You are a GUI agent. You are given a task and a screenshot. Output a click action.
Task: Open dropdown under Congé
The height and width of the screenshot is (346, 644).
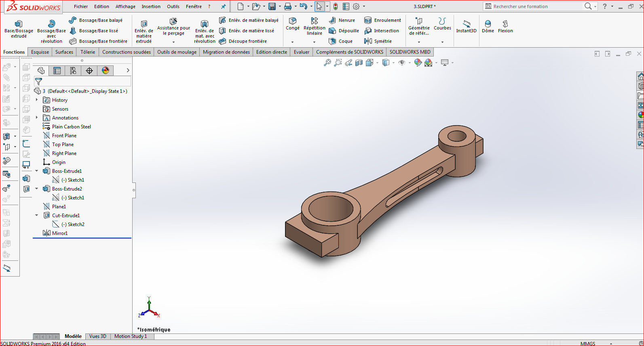[x=292, y=42]
